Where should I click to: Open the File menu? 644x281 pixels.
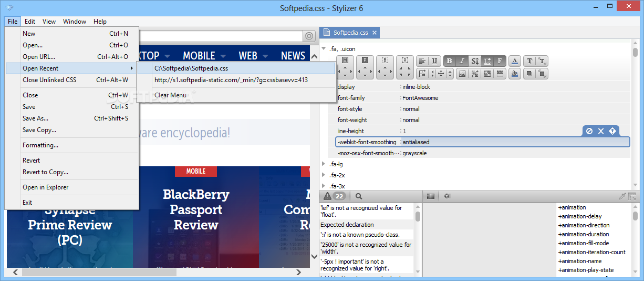(13, 22)
